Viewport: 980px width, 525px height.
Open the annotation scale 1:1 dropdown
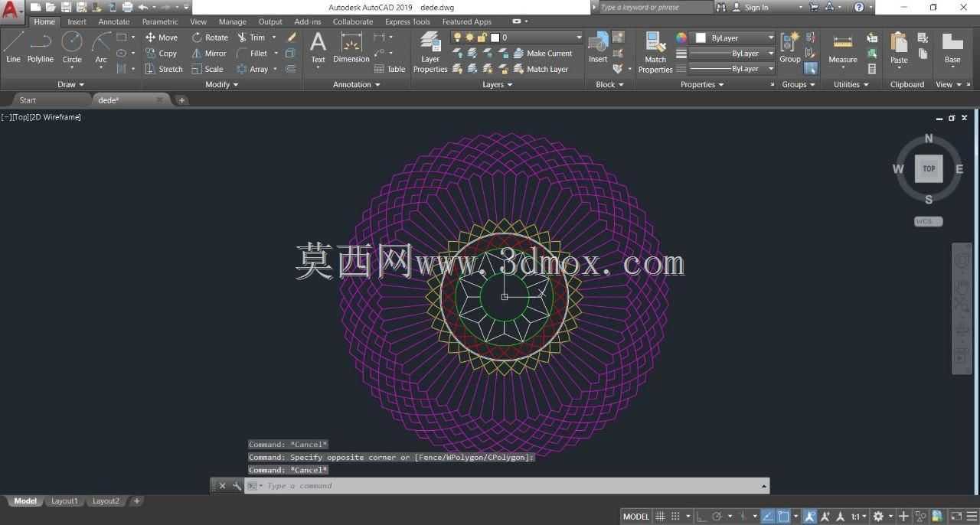(859, 517)
